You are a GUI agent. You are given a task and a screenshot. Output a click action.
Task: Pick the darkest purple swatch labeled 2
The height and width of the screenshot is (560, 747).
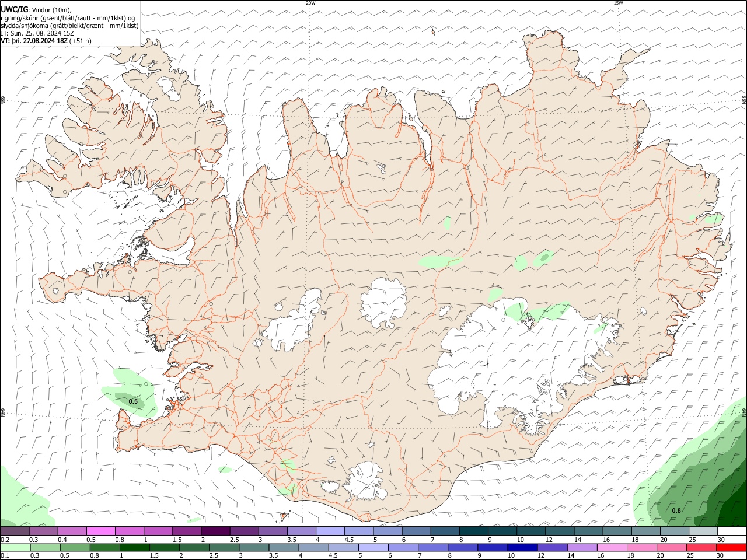tap(215, 531)
